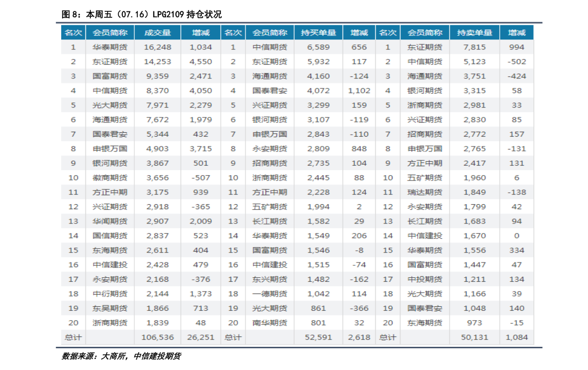Select the member name 华闻期货

coord(110,221)
